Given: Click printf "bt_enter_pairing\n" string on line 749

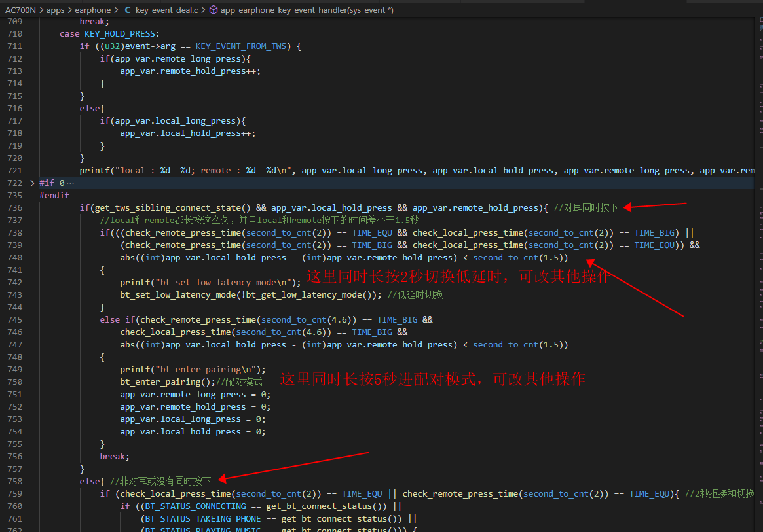Looking at the screenshot, I should [206, 369].
